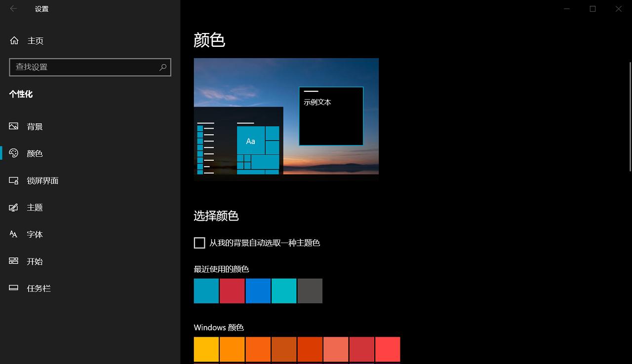Open the 字体 (Fonts) settings page

(35, 234)
